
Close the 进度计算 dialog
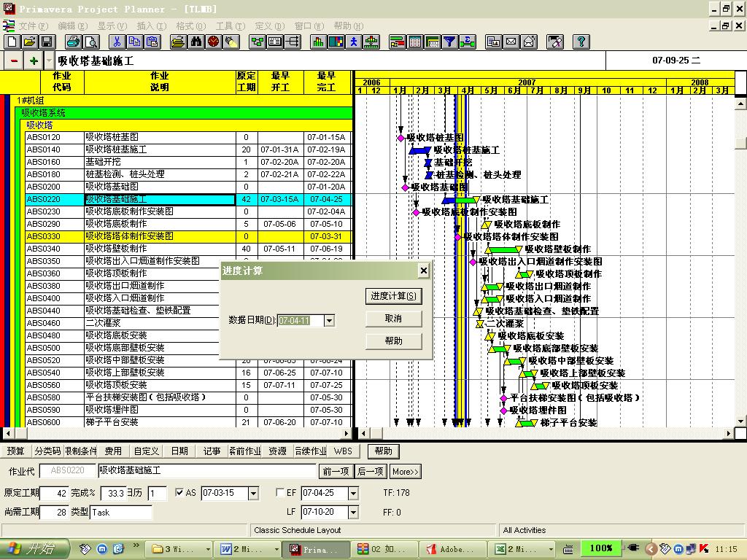[x=424, y=271]
